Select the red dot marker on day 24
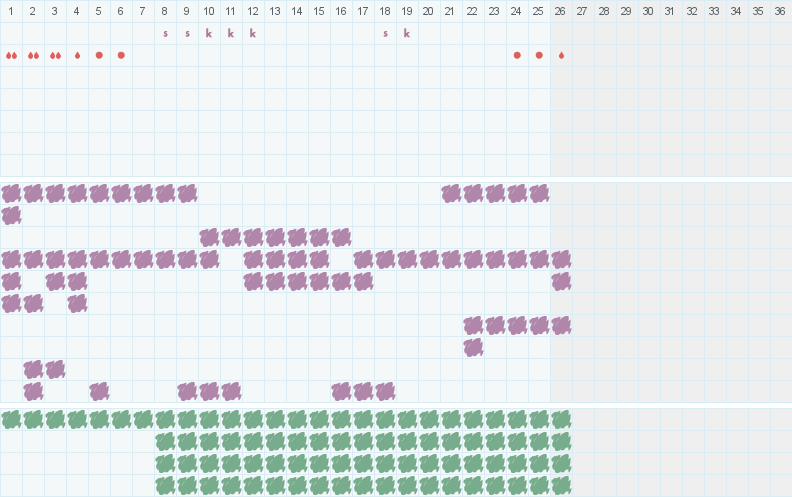792x497 pixels. (x=517, y=55)
